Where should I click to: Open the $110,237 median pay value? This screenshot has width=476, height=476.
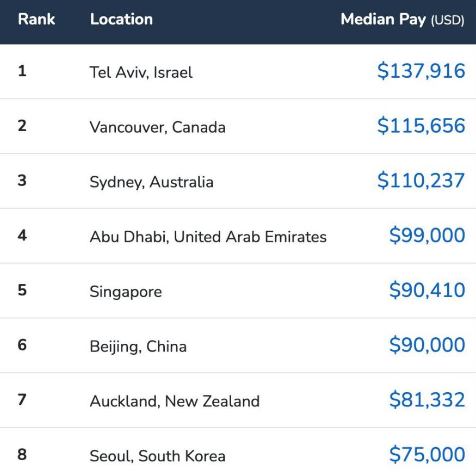pyautogui.click(x=421, y=180)
